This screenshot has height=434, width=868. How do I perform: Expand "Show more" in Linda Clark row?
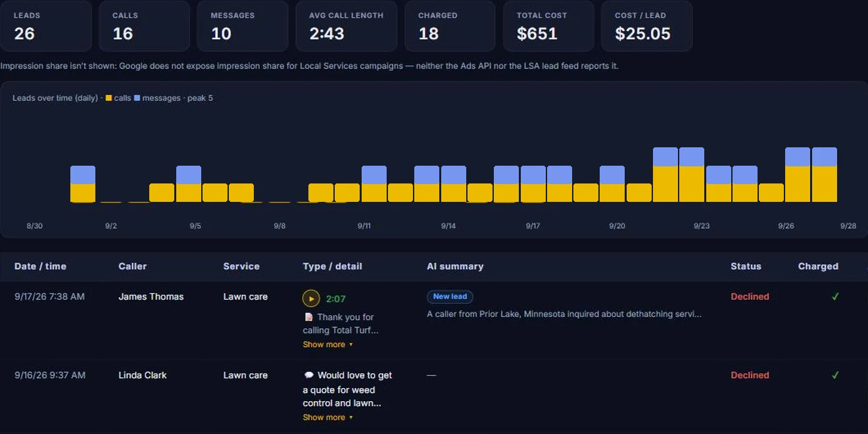point(327,418)
